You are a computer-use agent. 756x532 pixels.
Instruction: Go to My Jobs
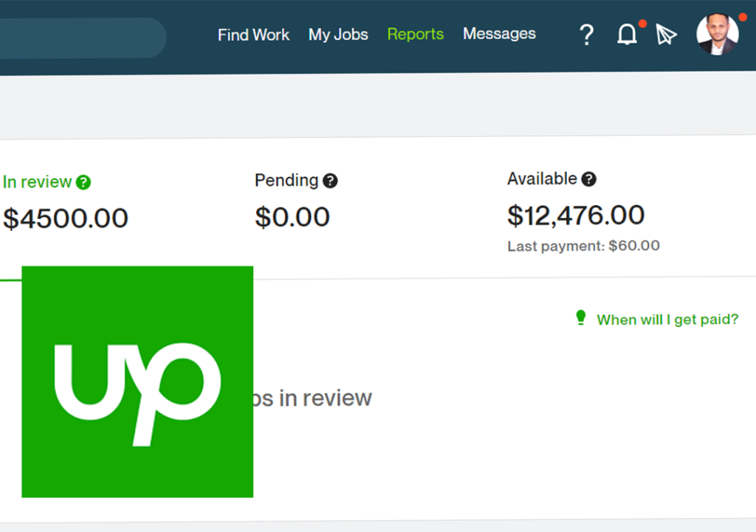pos(338,35)
